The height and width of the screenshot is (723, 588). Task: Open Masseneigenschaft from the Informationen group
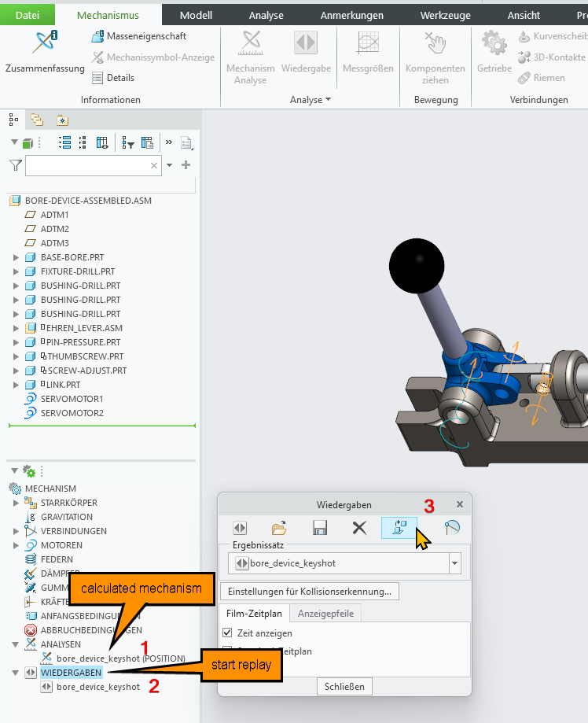138,36
